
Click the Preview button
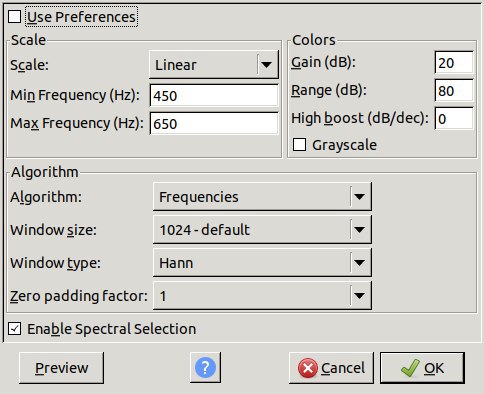coord(61,368)
